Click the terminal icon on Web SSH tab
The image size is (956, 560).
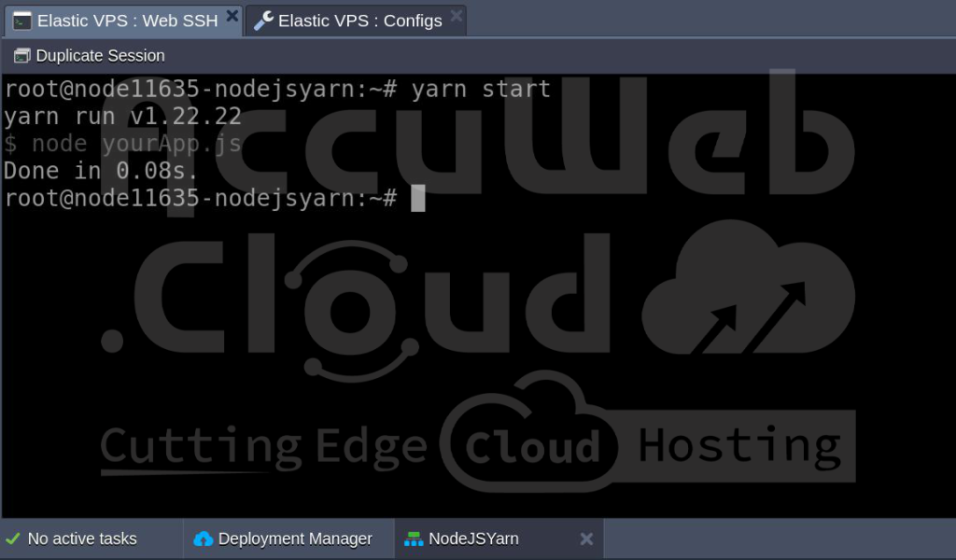[x=21, y=20]
